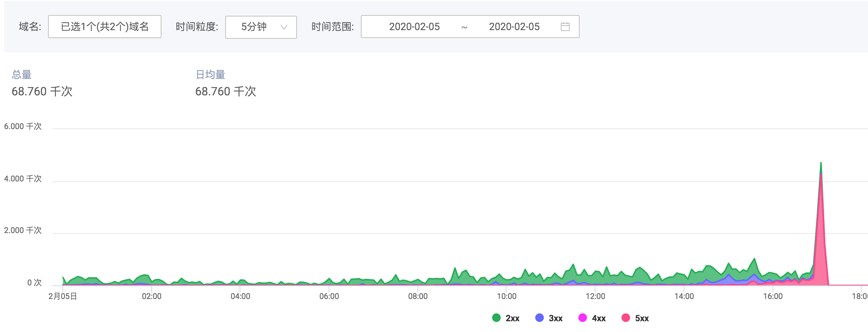Click the 14:00 x-axis time label
The image size is (868, 332).
pyautogui.click(x=684, y=296)
